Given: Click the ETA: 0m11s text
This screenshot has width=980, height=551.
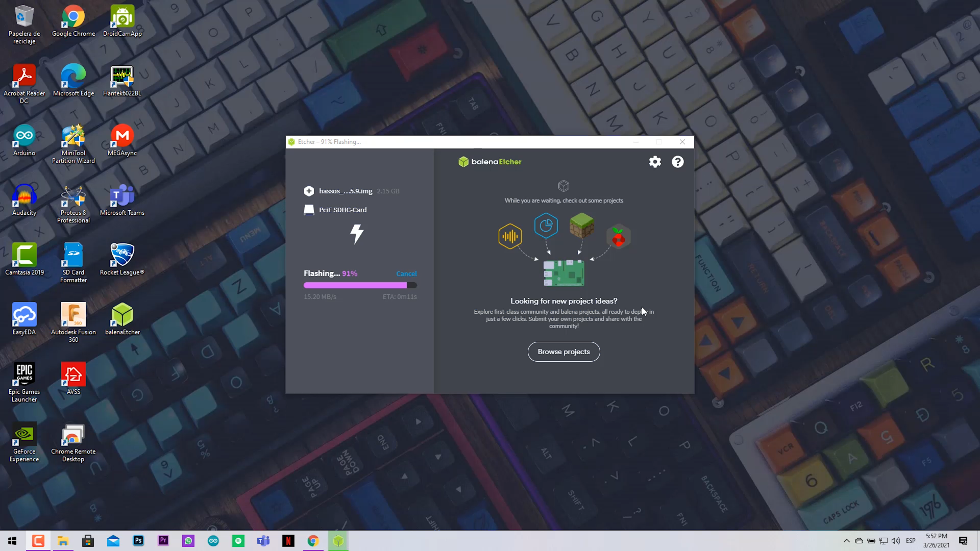Looking at the screenshot, I should tap(400, 296).
